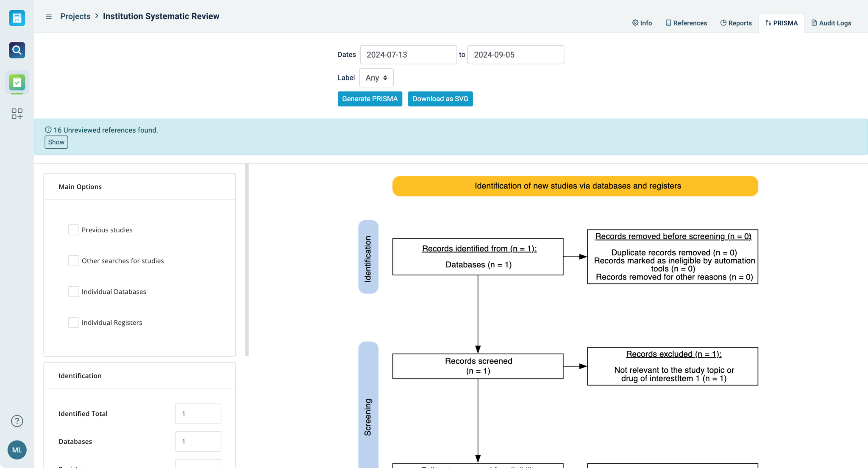Switch to the References tab
Screen dimensions: 868x468
click(x=686, y=23)
